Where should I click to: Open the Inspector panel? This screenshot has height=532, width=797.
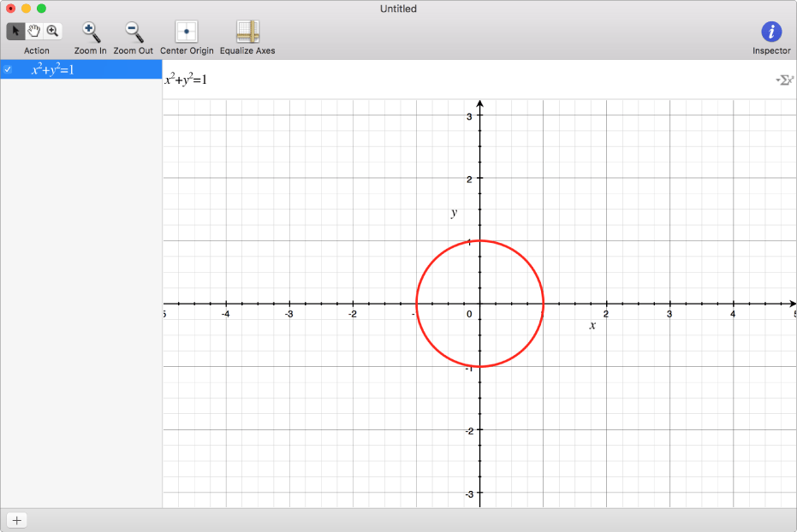[771, 32]
